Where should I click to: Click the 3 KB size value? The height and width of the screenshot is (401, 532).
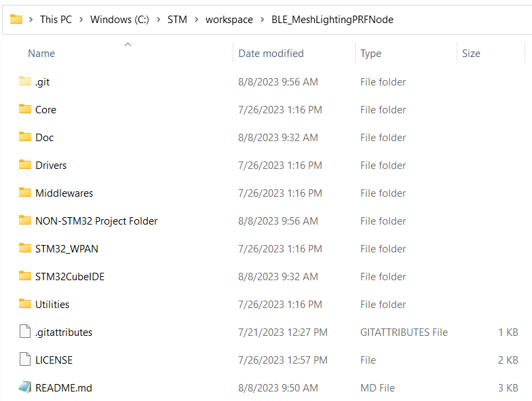(508, 388)
